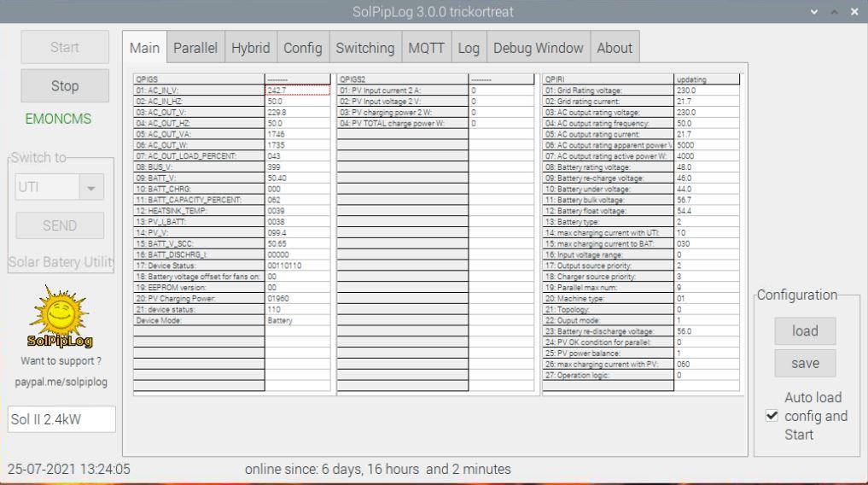Screen dimensions: 868x485
Task: Select 01: PV Input current 2 A row
Action: pos(403,91)
